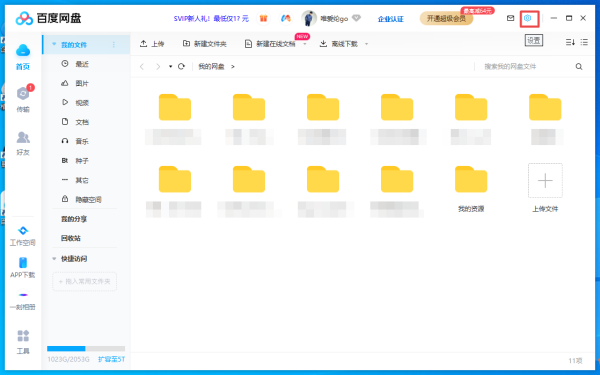Click 新建在线文档 in the toolbar

(x=270, y=44)
